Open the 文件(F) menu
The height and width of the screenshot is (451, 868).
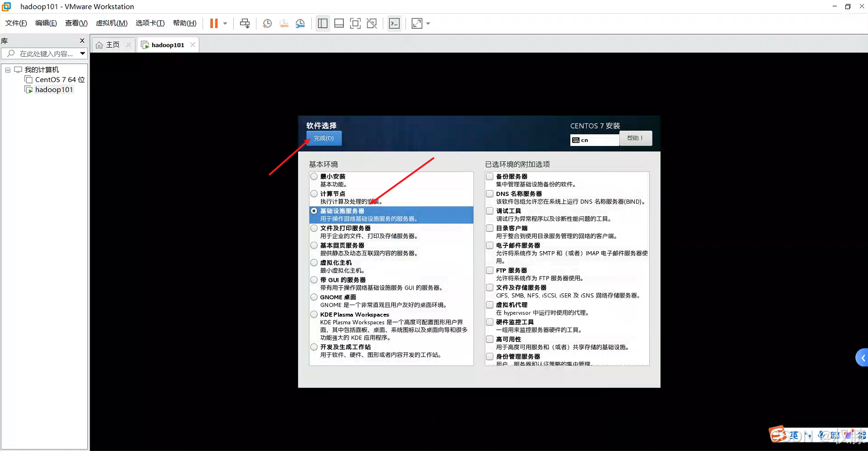[16, 23]
